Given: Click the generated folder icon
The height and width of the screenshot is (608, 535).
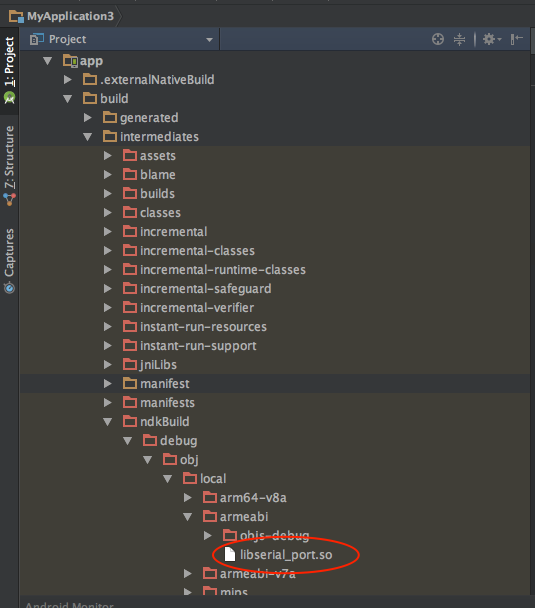Looking at the screenshot, I should 110,117.
